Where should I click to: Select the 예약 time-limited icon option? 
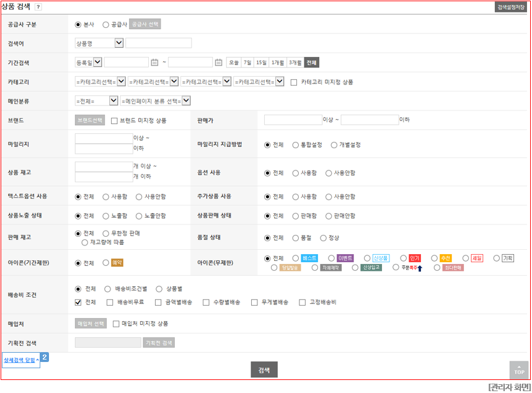point(106,263)
